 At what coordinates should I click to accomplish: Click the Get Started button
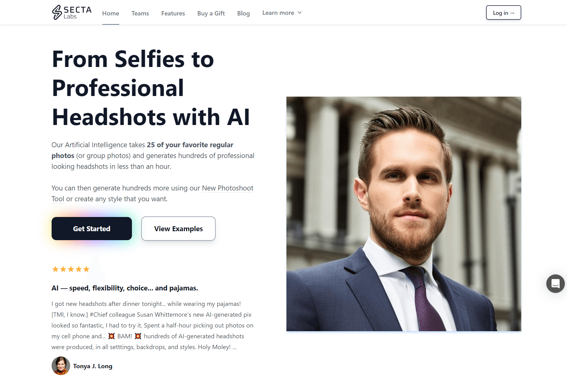click(92, 228)
